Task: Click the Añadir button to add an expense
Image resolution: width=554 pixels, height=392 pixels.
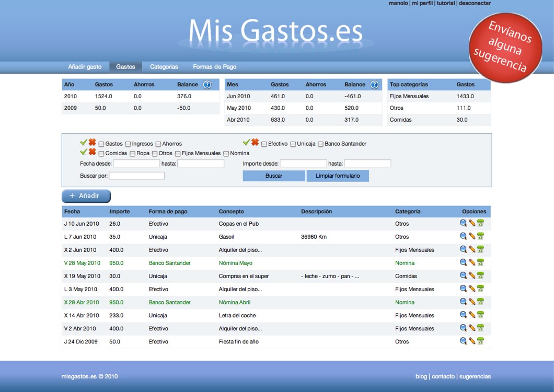Action: (86, 196)
